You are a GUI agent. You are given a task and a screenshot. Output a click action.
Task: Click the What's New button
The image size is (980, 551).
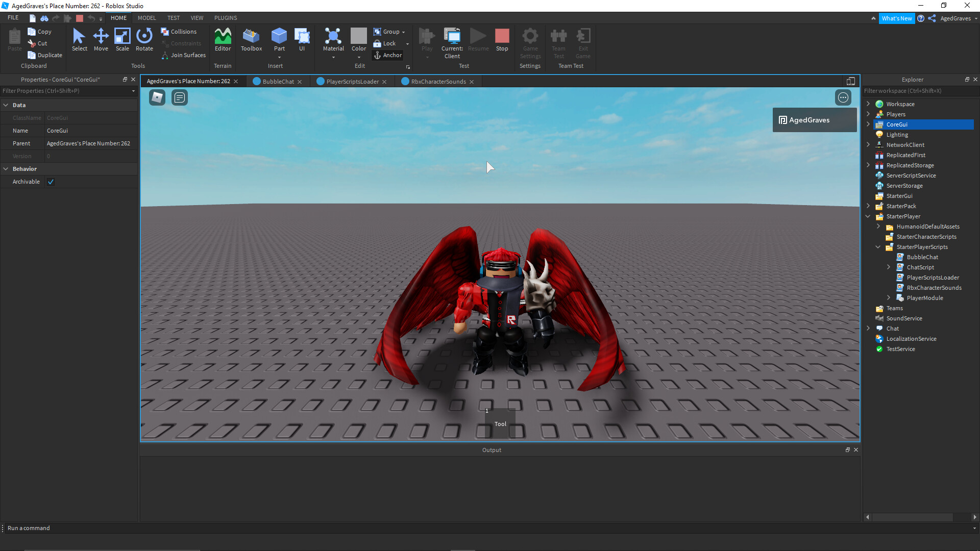(x=897, y=18)
